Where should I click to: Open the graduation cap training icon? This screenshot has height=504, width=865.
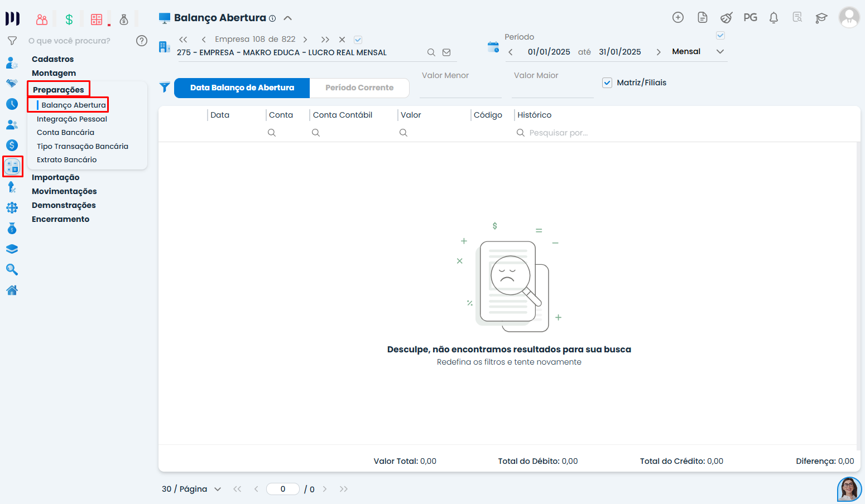[821, 18]
